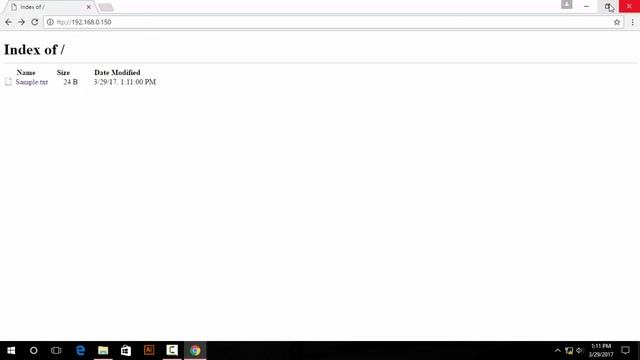
Task: Click the browser forward arrow
Action: (21, 22)
